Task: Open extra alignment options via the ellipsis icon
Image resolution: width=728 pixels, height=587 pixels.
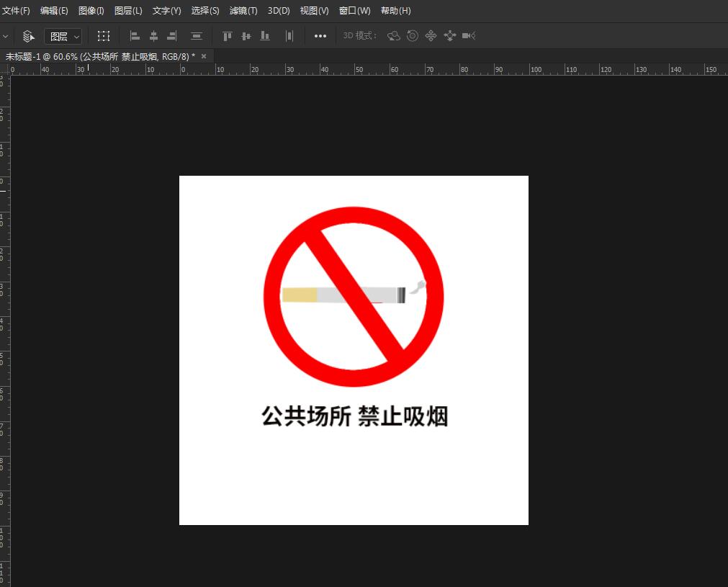Action: coord(320,36)
